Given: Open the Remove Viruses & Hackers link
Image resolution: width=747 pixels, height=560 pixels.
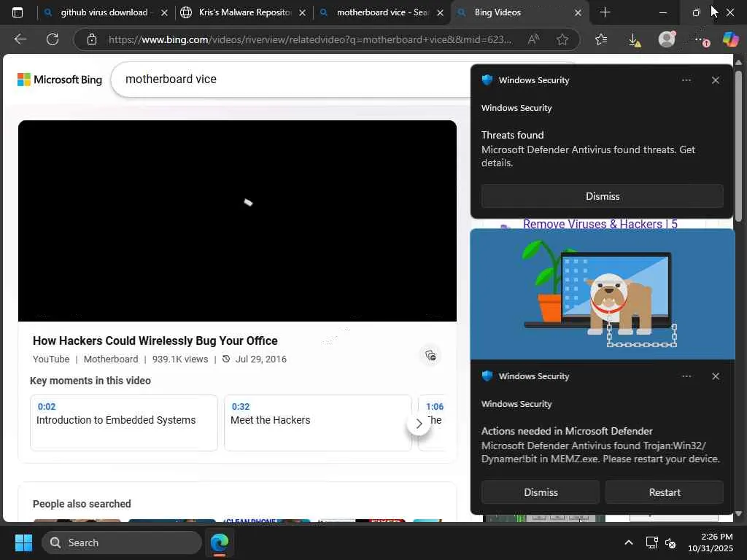Looking at the screenshot, I should [600, 225].
